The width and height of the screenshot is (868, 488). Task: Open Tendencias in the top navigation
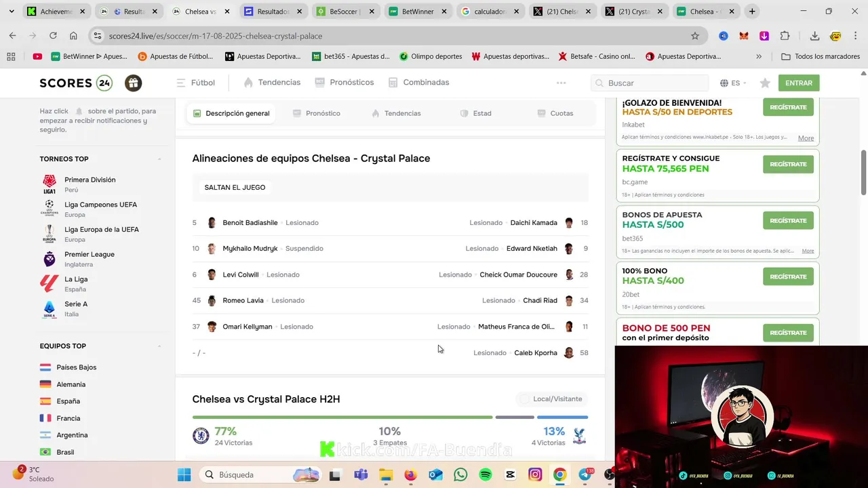pos(272,83)
